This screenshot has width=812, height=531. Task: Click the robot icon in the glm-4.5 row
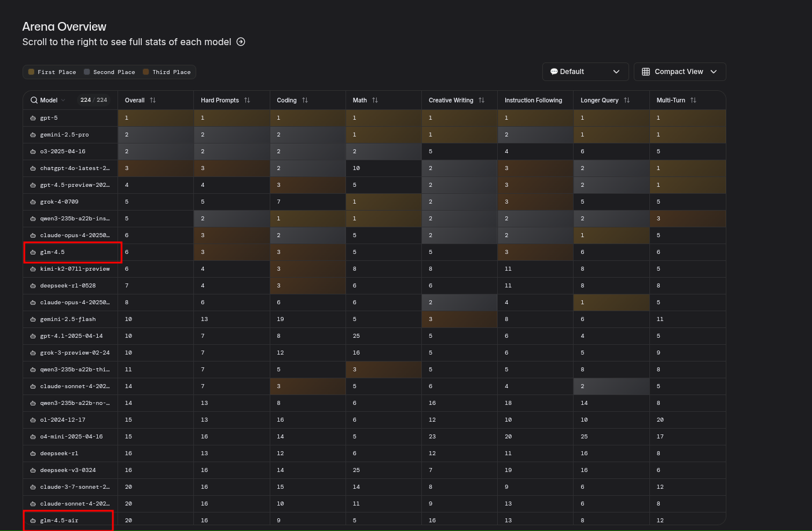33,252
